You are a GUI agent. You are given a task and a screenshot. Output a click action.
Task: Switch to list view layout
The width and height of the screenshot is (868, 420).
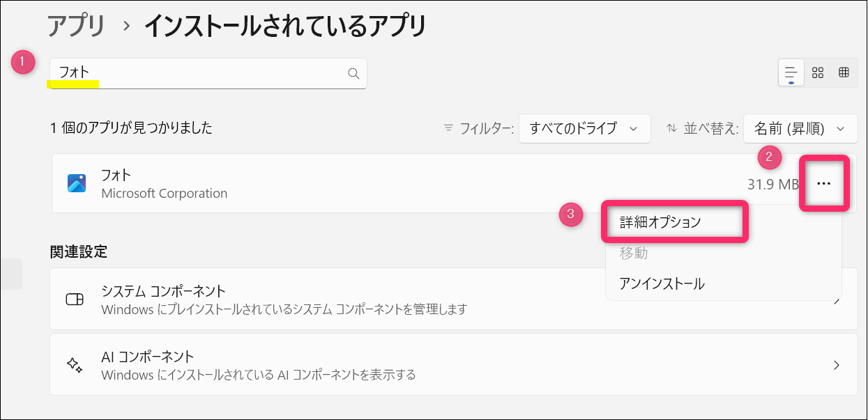tap(791, 72)
